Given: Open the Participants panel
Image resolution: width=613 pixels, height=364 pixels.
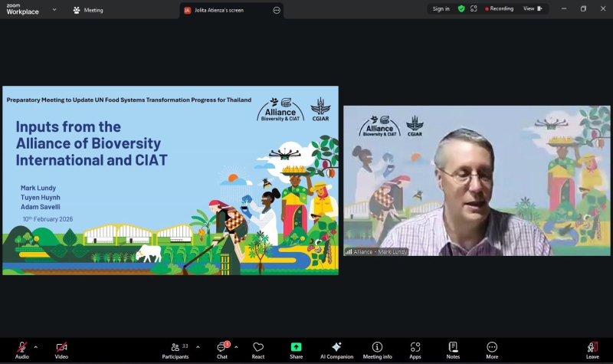Looking at the screenshot, I should 175,348.
